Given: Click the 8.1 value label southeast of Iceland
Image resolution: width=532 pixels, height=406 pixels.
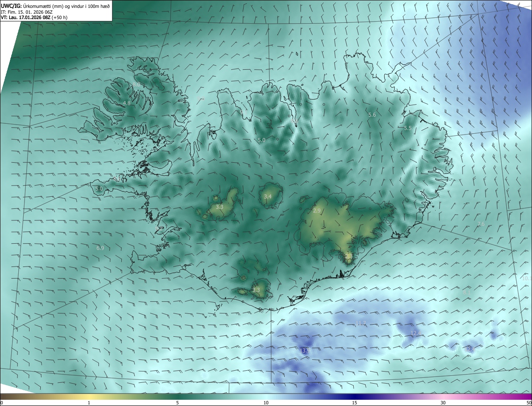Looking at the screenshot, I should click(467, 292).
